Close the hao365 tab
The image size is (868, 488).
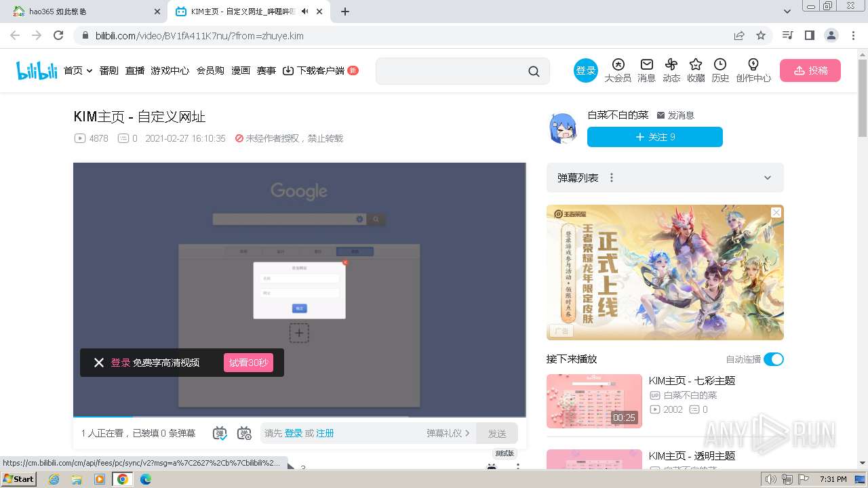click(x=157, y=12)
